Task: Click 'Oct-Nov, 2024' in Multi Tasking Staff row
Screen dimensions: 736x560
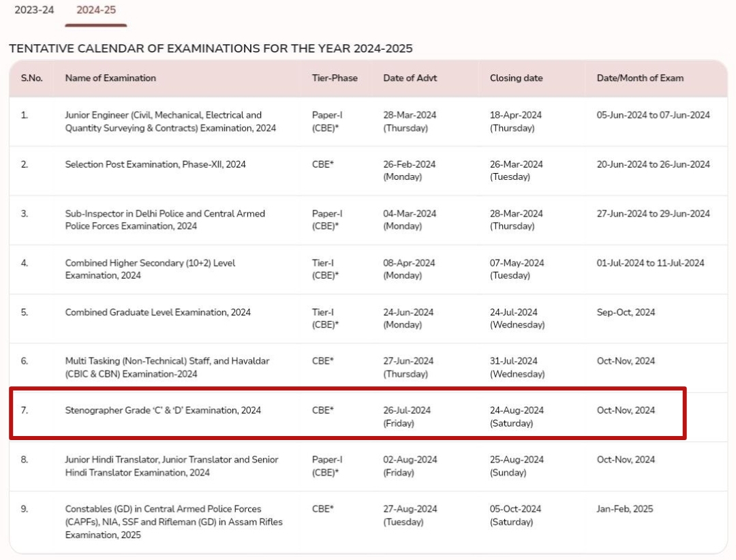Action: (625, 361)
